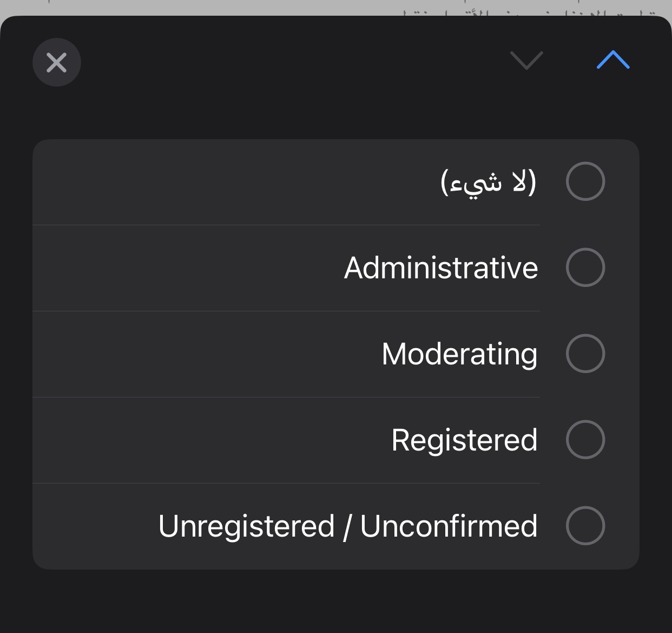Tap the Registered label text

(464, 440)
